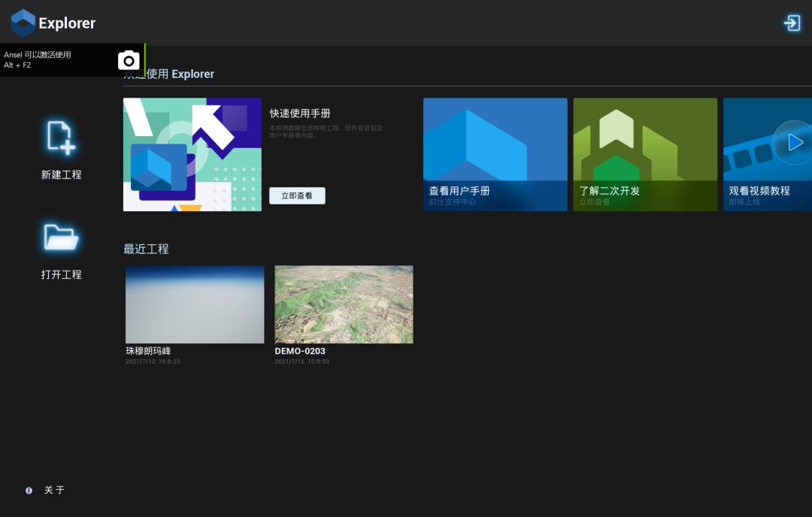Open the 观看视频教程 card
Viewport: 812px width, 517px height.
pyautogui.click(x=767, y=154)
